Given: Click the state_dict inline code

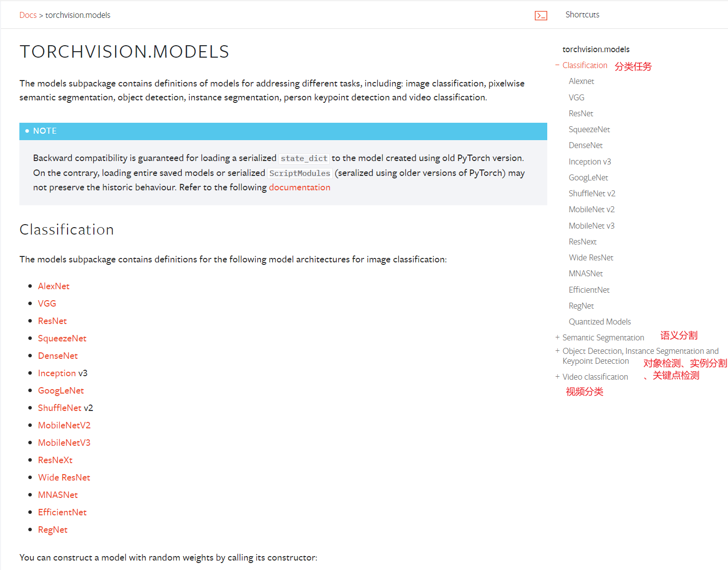Looking at the screenshot, I should click(x=304, y=158).
